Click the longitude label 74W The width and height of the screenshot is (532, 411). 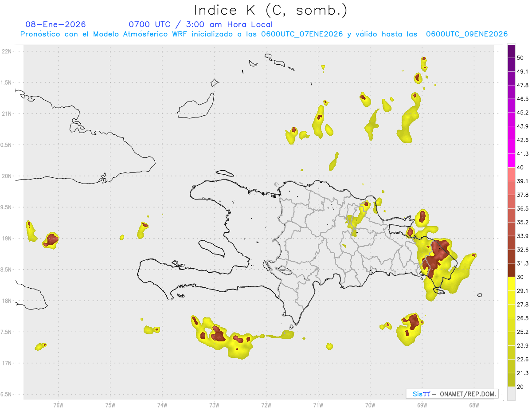pos(162,405)
